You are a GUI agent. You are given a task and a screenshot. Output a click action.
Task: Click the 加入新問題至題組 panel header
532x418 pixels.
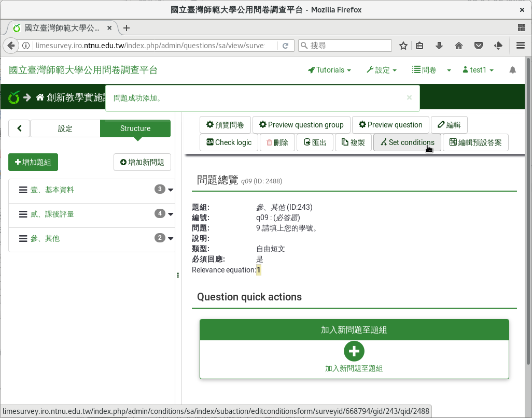[x=354, y=330]
